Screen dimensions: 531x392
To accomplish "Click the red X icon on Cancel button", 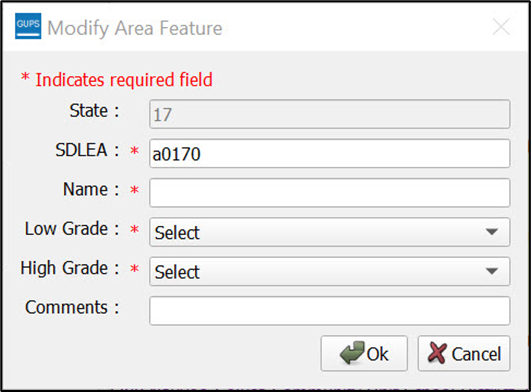I will pyautogui.click(x=437, y=353).
